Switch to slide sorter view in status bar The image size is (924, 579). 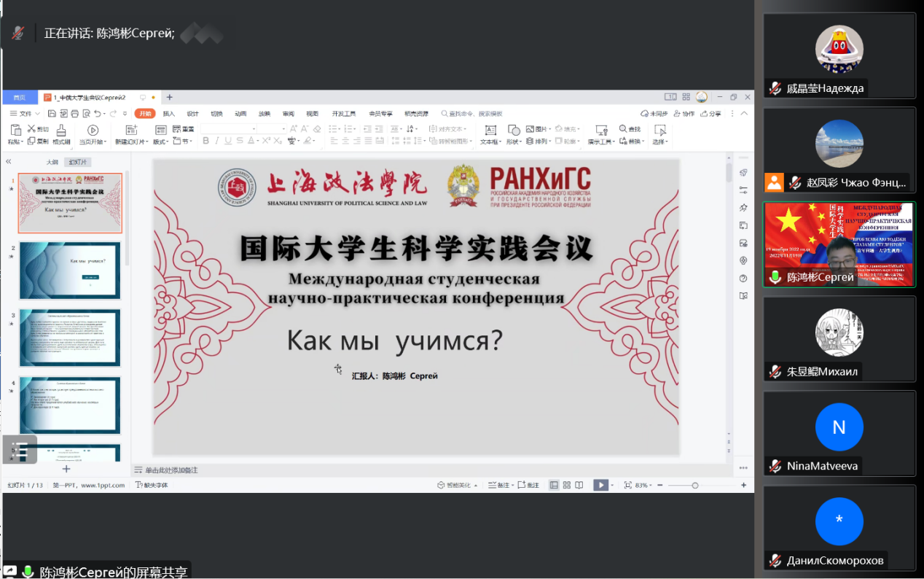tap(566, 485)
